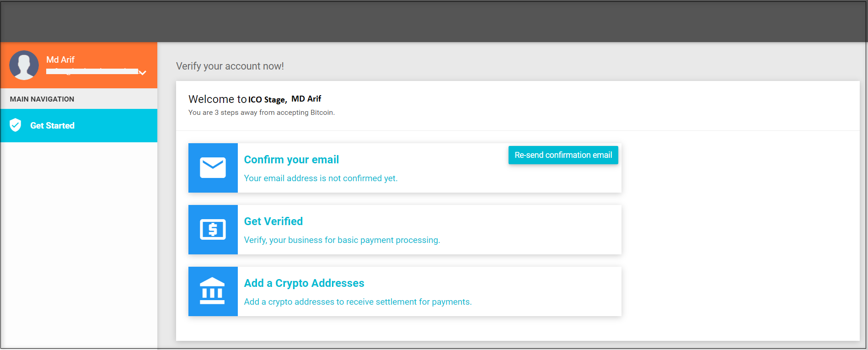The image size is (868, 350).
Task: Select Get Started from Main Navigation
Action: pyautogui.click(x=52, y=125)
